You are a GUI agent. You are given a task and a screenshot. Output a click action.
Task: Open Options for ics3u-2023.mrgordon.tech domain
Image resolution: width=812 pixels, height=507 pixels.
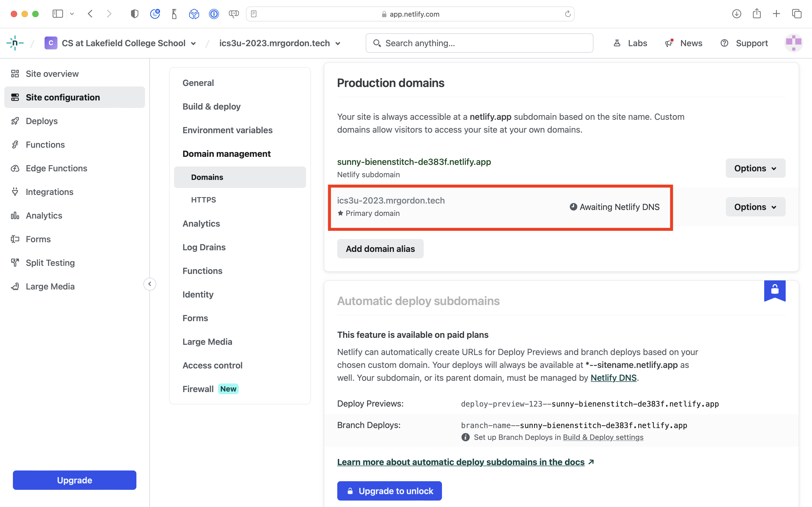755,207
